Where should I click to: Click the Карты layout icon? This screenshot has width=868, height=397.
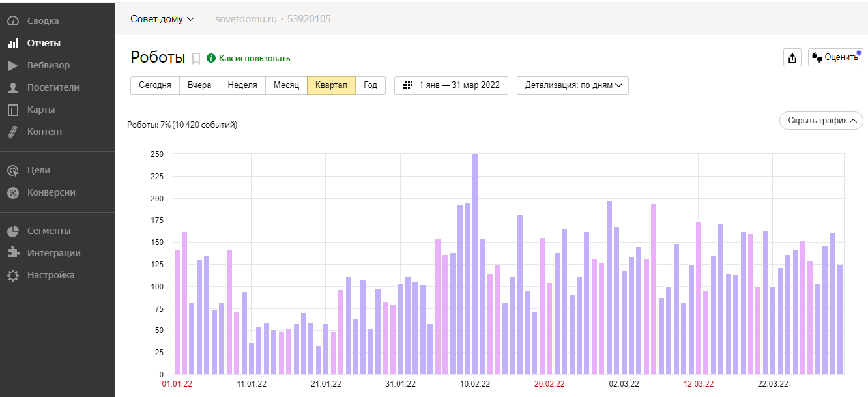12,110
